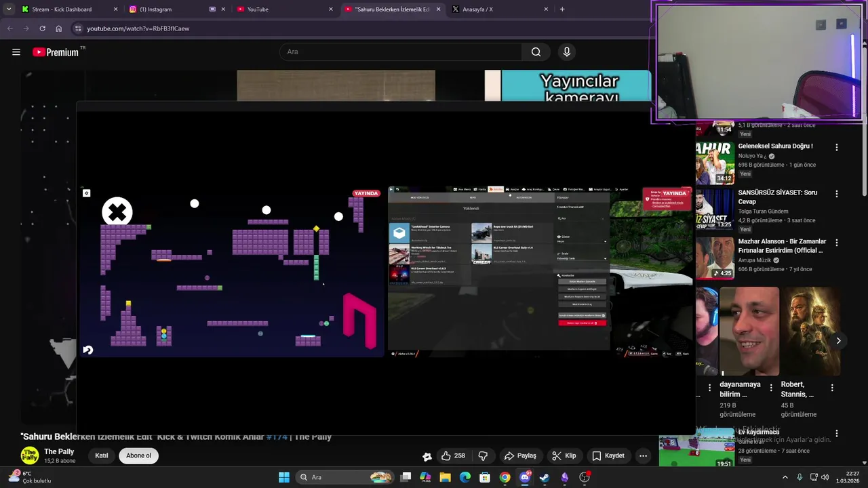Open options menu for Mazhar Alanson video

point(837,243)
